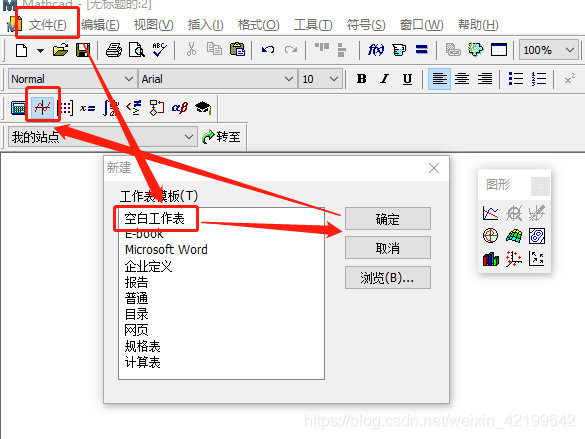The image size is (585, 439).
Task: Open the 编辑(E) menu
Action: tap(100, 25)
